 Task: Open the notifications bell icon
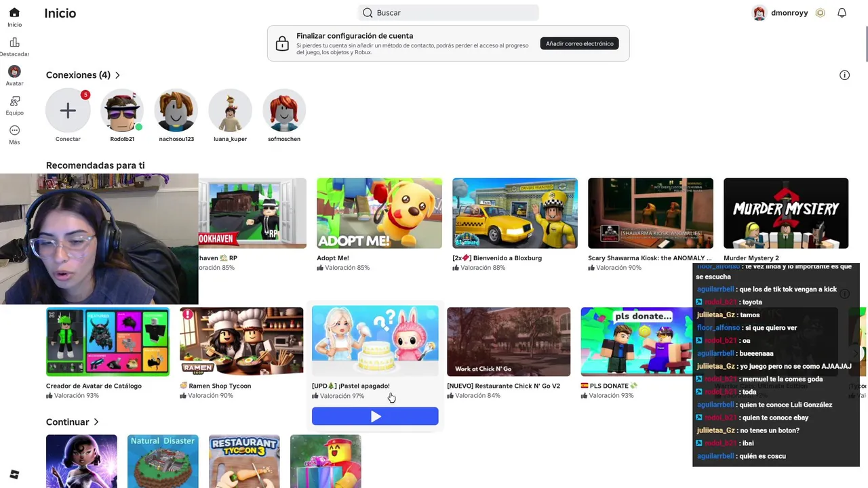pyautogui.click(x=842, y=13)
